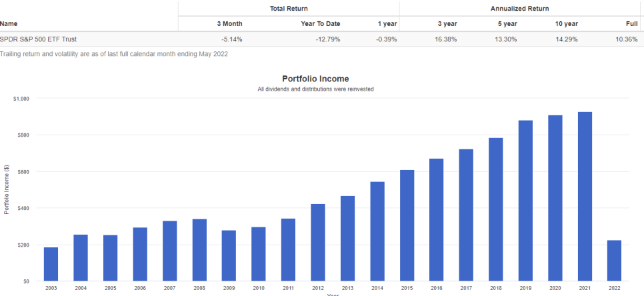Screen dimensions: 644x296
Task: Click the Portfolio Income ($) axis title
Action: 7,190
